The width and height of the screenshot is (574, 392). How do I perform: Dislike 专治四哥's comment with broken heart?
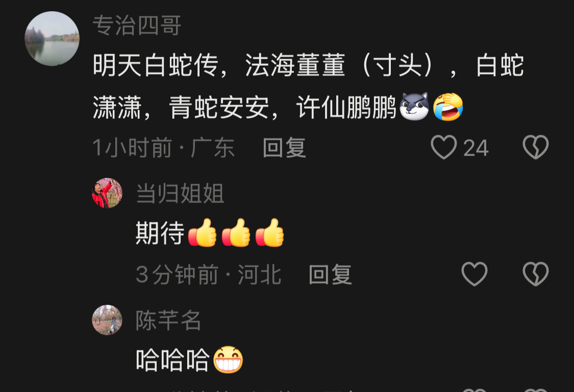pos(536,147)
